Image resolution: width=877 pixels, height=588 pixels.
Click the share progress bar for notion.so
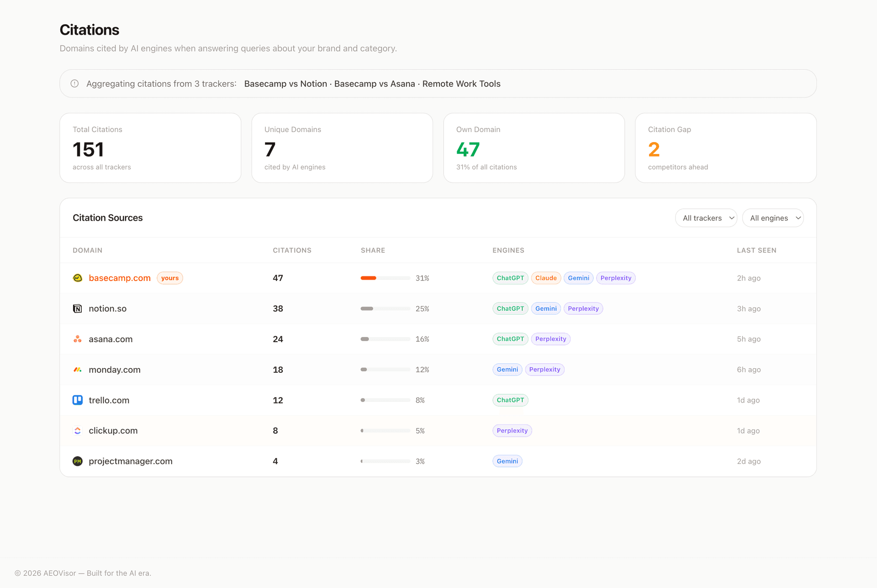click(x=385, y=308)
